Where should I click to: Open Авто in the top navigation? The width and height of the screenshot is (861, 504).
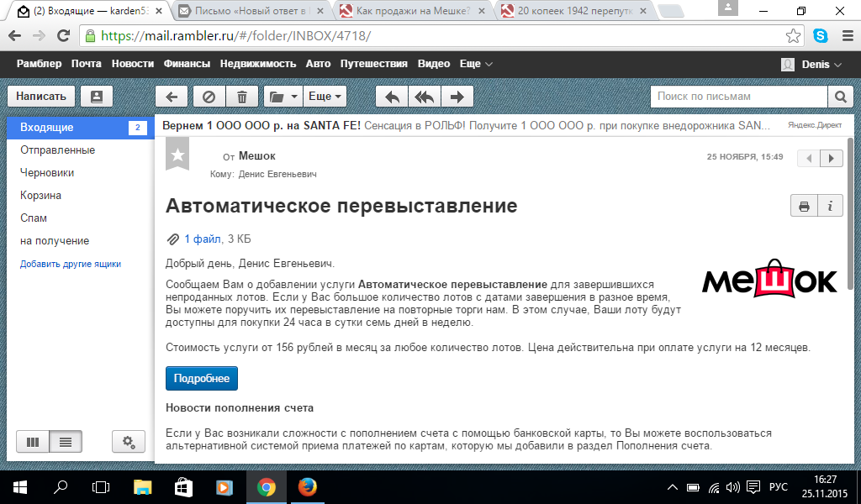[x=318, y=64]
